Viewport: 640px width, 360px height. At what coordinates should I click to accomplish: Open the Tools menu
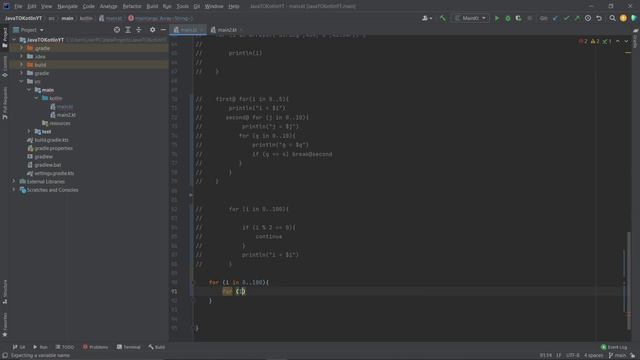[x=182, y=6]
